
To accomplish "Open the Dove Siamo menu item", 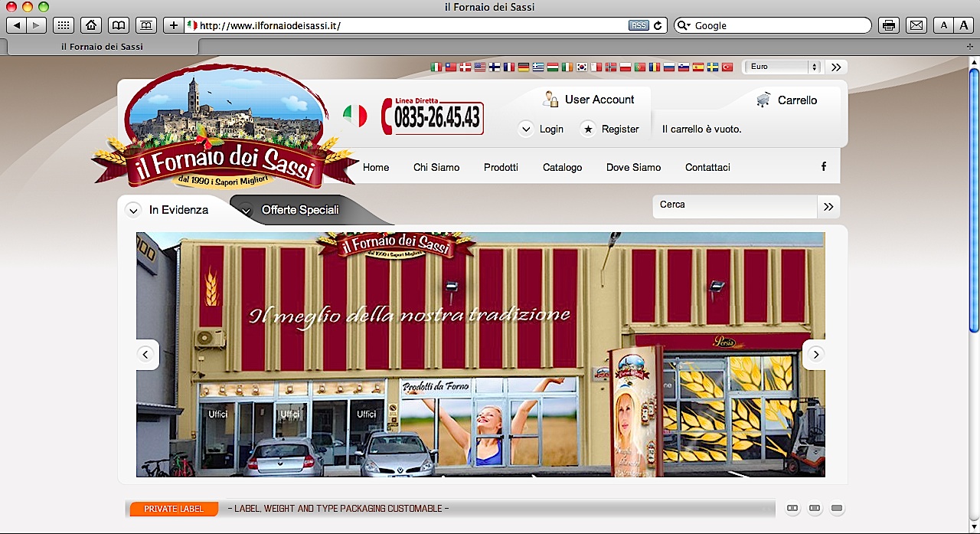I will coord(633,167).
